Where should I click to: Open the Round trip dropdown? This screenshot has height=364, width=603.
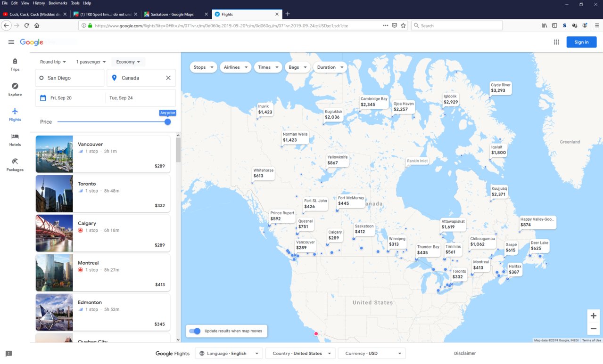click(x=53, y=62)
